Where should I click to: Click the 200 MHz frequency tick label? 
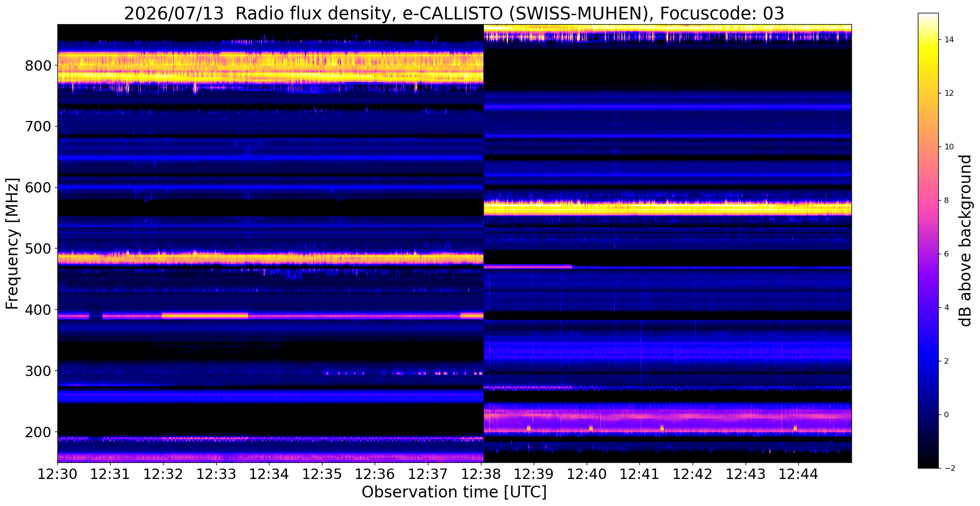(x=38, y=432)
